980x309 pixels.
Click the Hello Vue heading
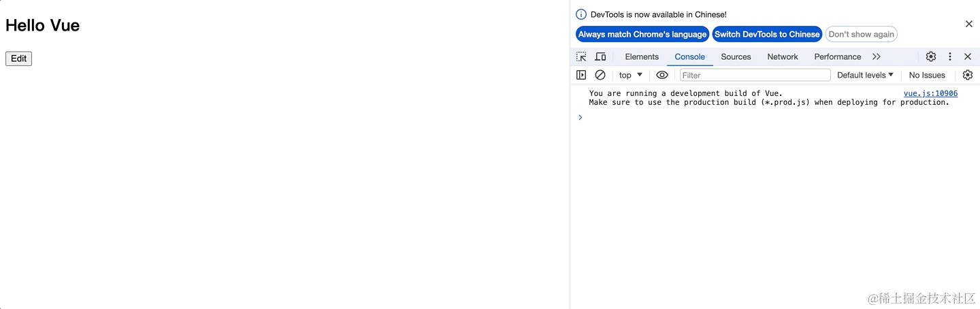coord(42,25)
